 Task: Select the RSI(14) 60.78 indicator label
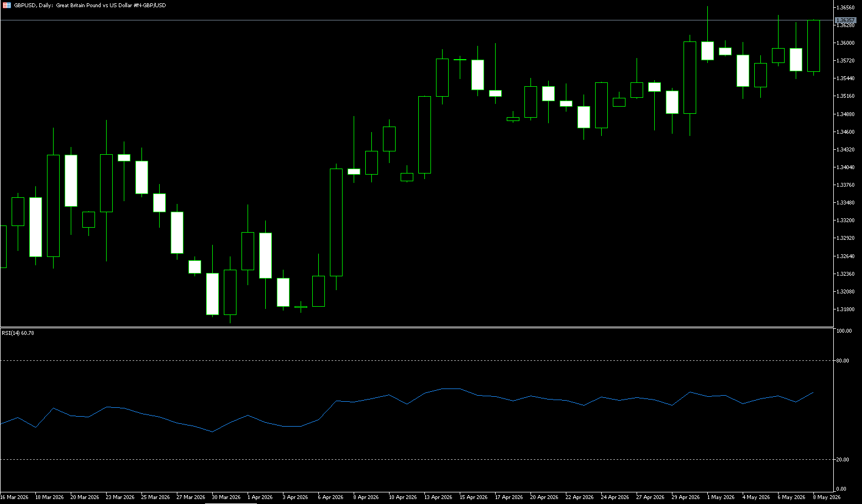point(18,333)
